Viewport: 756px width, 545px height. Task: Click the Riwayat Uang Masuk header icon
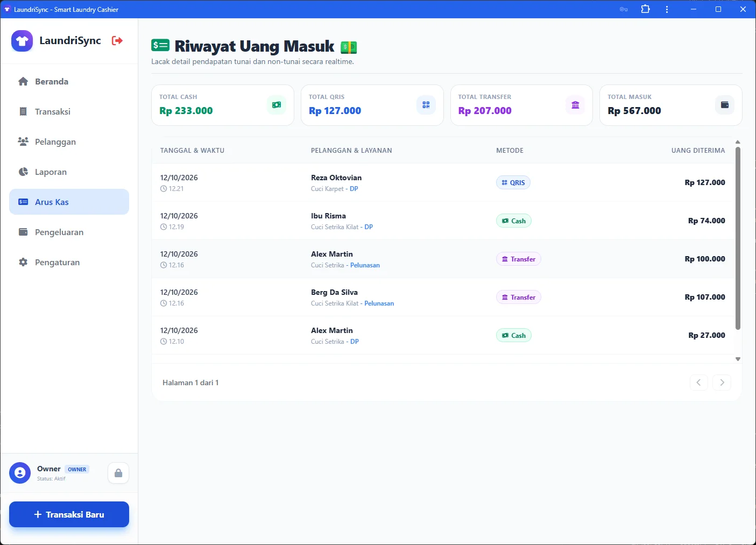click(x=160, y=46)
